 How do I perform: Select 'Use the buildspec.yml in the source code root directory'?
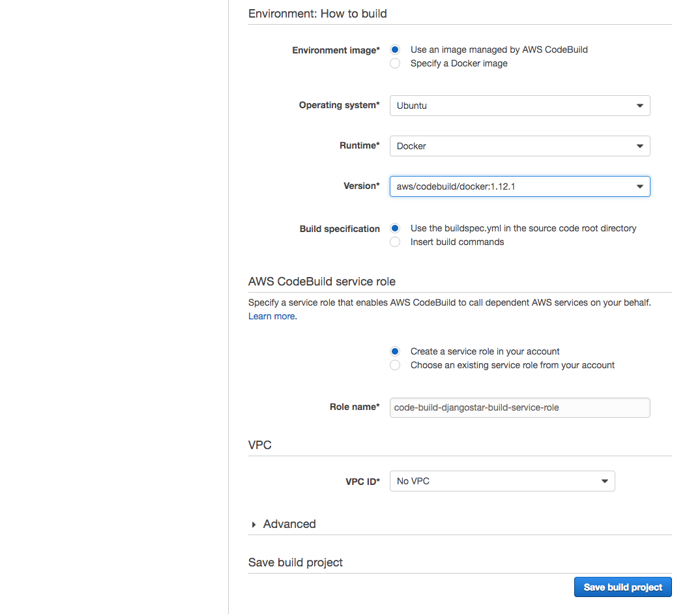(x=395, y=228)
